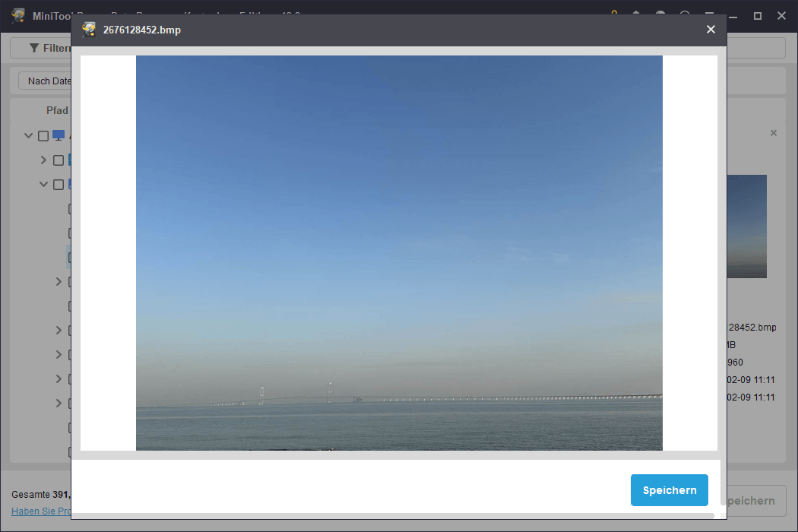
Task: Tick the checkbox of second expanded child node
Action: tap(59, 185)
